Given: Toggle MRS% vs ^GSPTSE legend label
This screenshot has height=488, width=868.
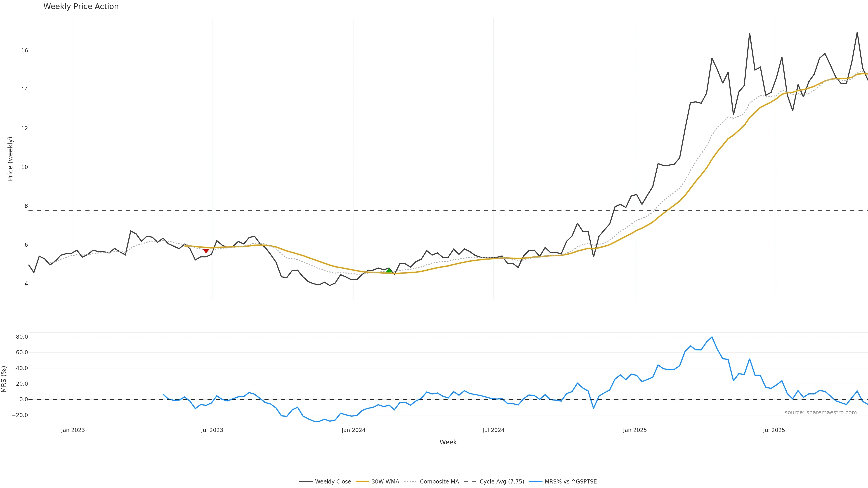Looking at the screenshot, I should 571,482.
